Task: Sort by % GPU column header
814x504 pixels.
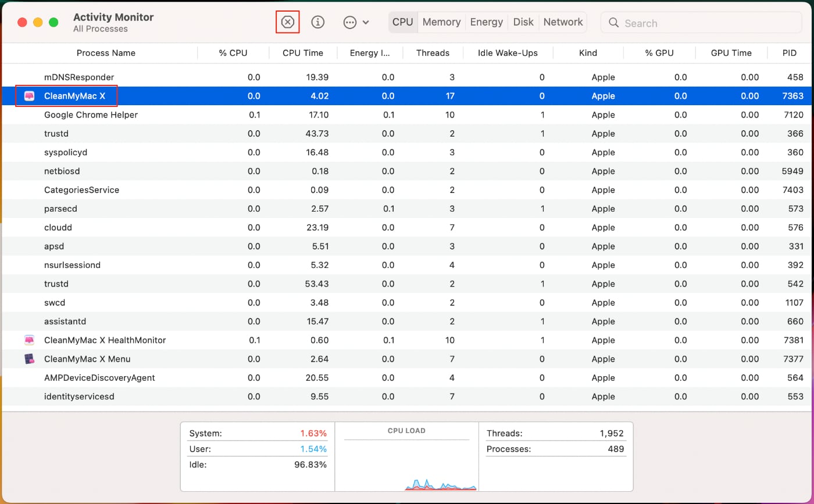Action: pos(659,53)
